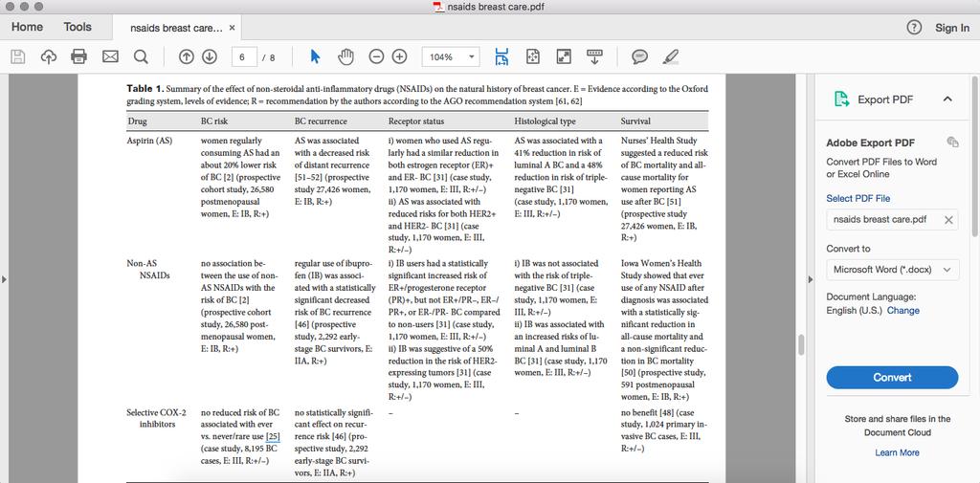980x483 pixels.
Task: Switch to the Home tab
Action: (27, 27)
